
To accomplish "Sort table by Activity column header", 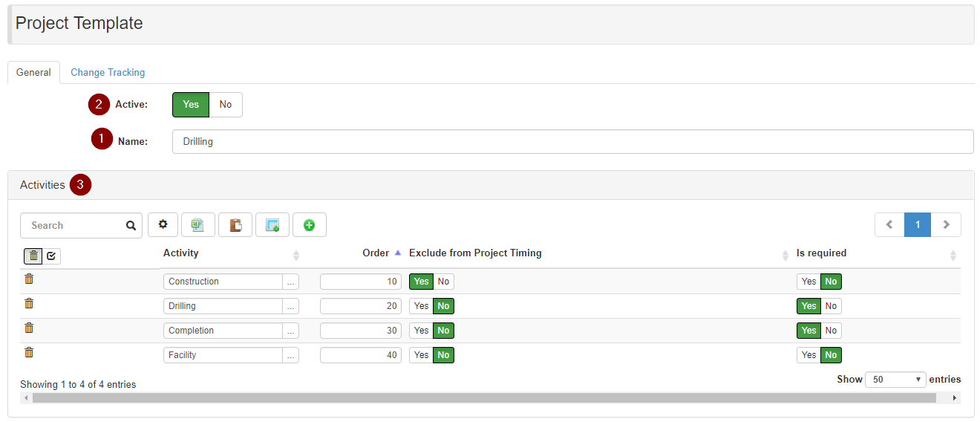I will [x=181, y=253].
